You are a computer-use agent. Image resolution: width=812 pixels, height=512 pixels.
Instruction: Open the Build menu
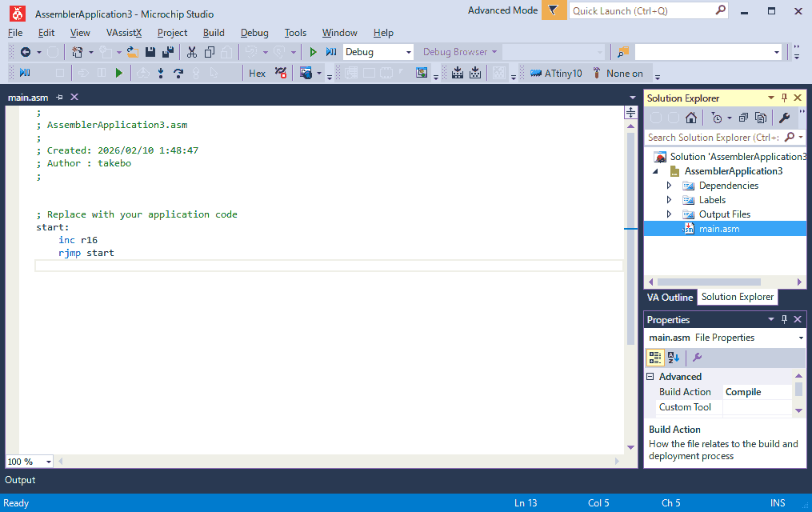click(214, 33)
